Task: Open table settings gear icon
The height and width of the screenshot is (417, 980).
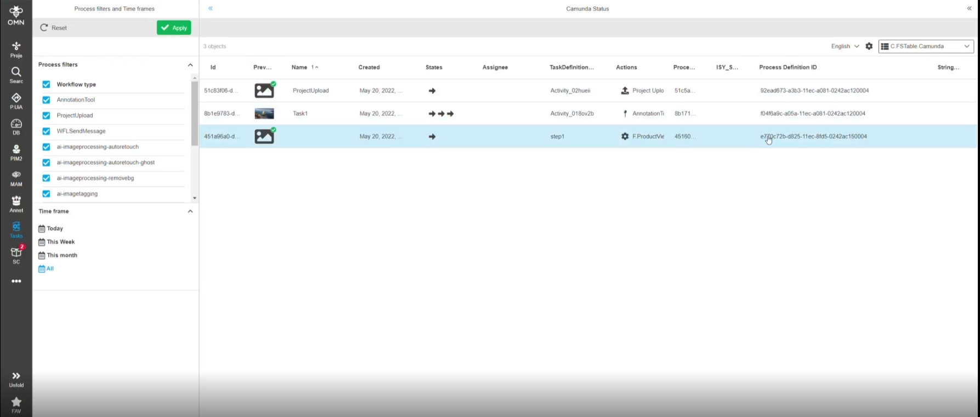Action: pos(869,47)
